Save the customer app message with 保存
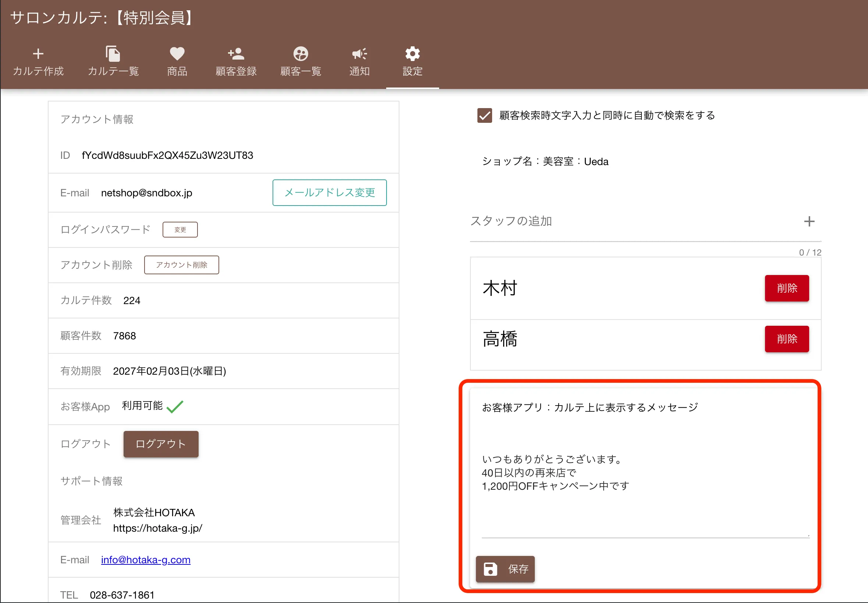 [x=505, y=569]
